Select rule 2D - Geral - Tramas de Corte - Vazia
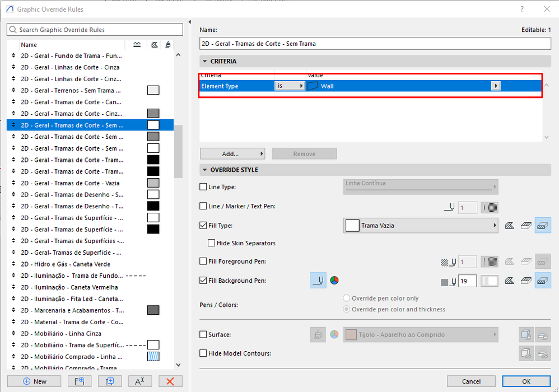 click(x=90, y=183)
